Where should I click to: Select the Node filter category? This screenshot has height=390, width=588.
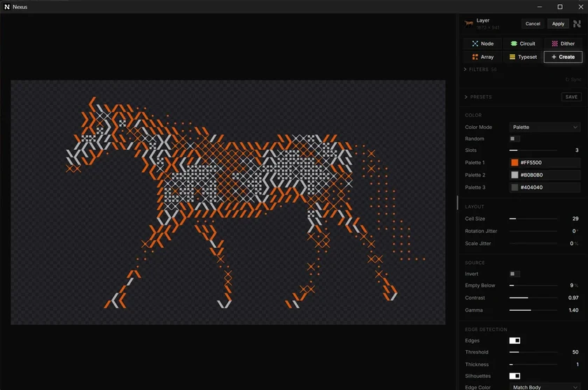point(482,43)
